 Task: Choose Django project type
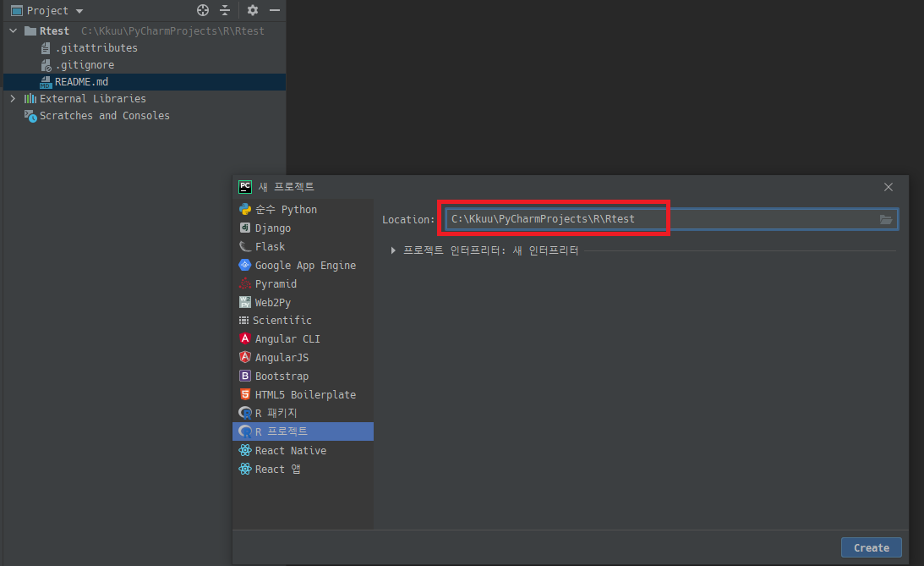303,228
